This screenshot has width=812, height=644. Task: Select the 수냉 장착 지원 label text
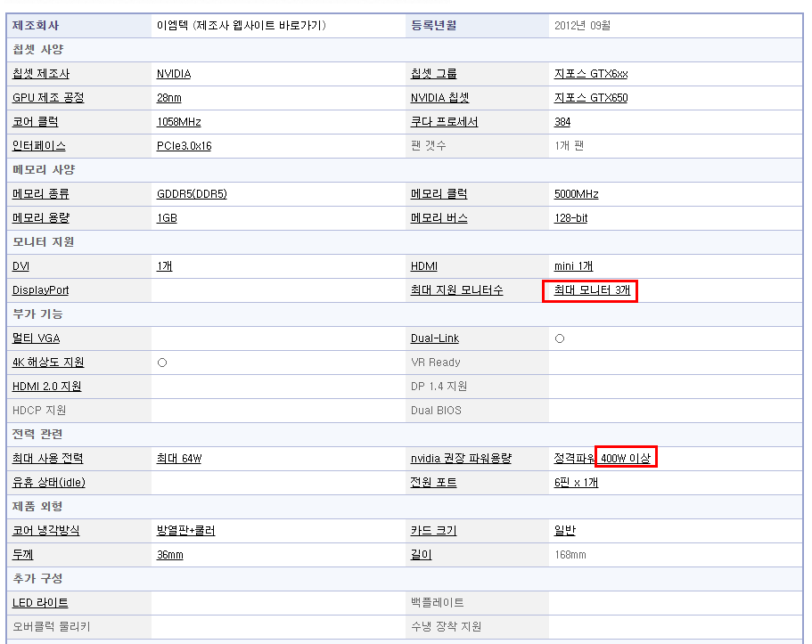[446, 627]
